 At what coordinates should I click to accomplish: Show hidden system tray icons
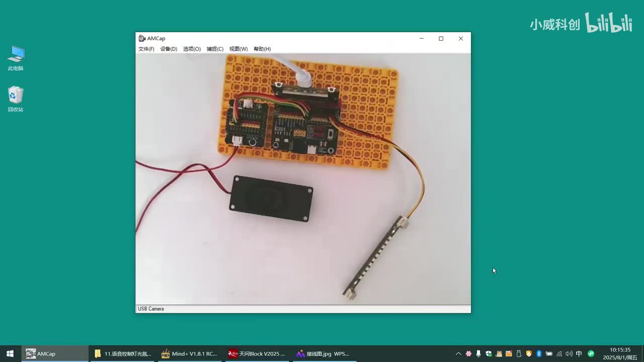tap(458, 353)
